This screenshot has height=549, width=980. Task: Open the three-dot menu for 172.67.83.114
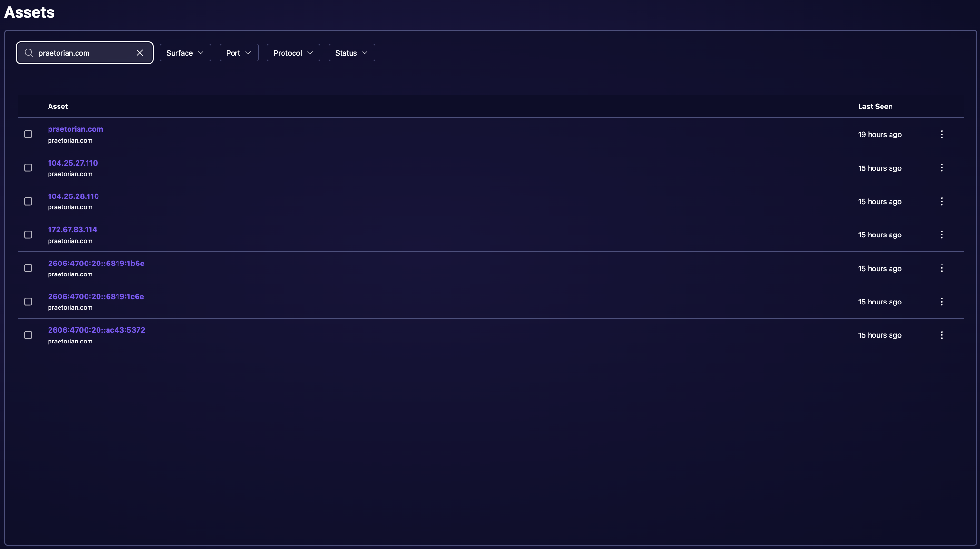click(x=942, y=235)
